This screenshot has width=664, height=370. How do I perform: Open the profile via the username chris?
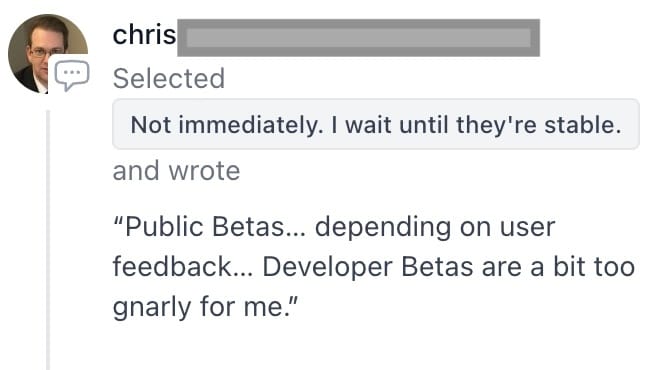[x=144, y=35]
